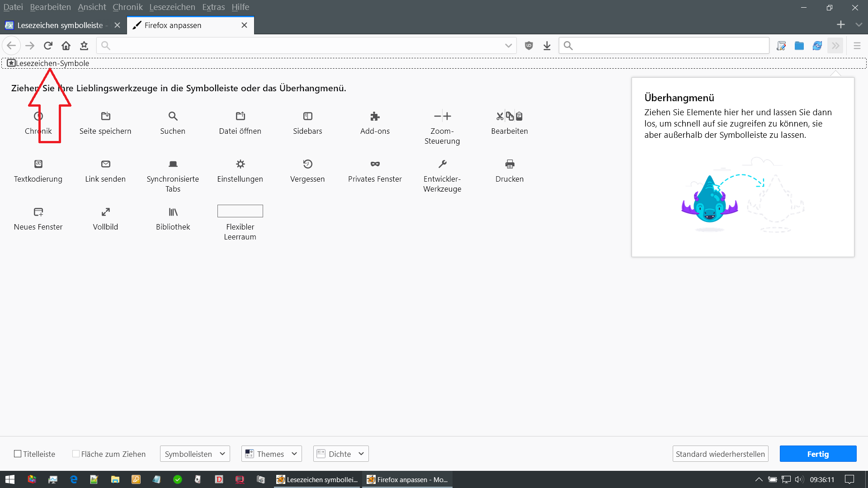This screenshot has width=868, height=488.
Task: Click Standard wiederherstellen button
Action: 720,454
